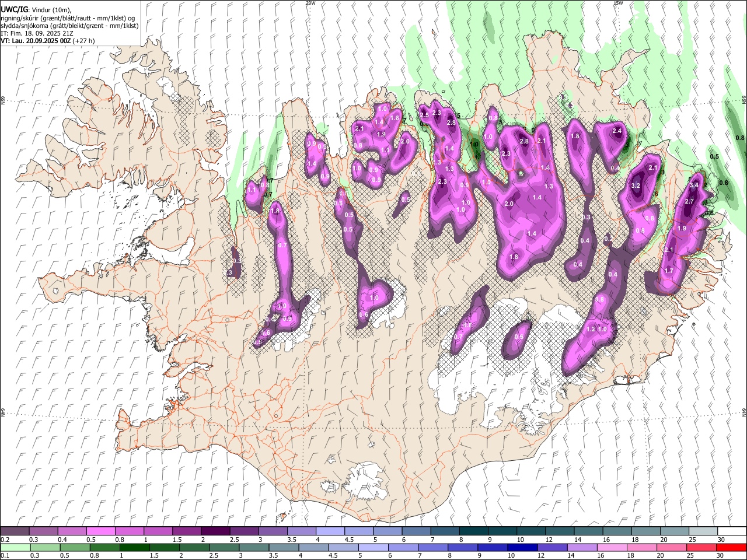The width and height of the screenshot is (747, 560).
Task: Click the light pink 16 swatch in rain scale
Action: tap(612, 547)
